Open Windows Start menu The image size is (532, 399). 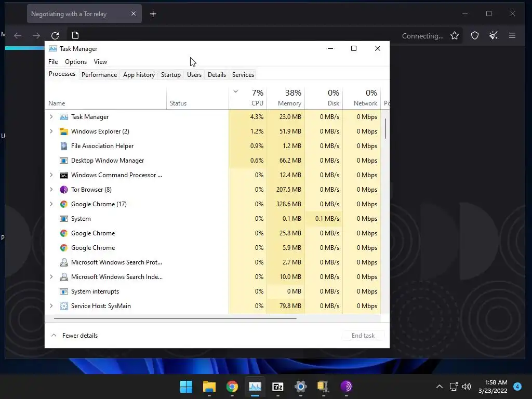(x=187, y=387)
